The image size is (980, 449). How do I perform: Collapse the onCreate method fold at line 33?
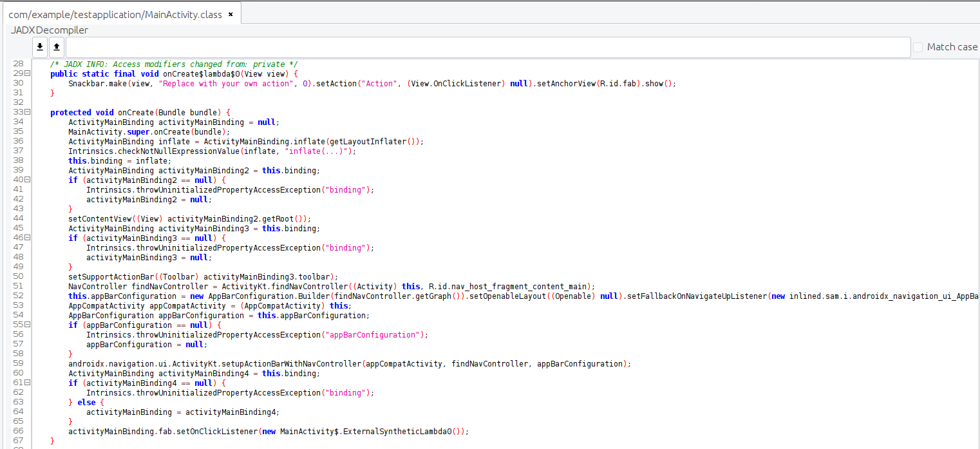coord(27,113)
